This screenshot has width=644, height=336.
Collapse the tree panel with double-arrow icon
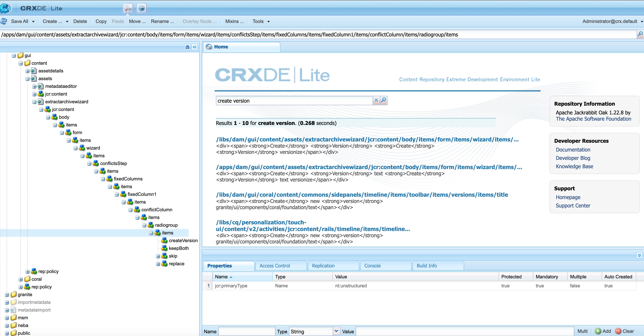[x=195, y=47]
